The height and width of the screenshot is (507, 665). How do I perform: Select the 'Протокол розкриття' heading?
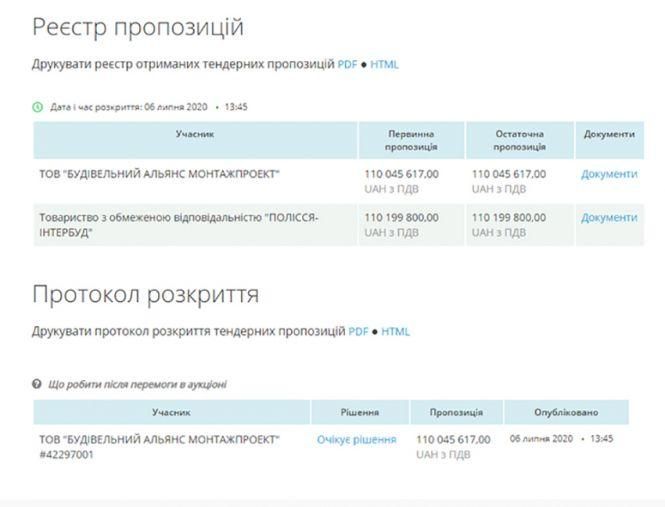tap(145, 294)
